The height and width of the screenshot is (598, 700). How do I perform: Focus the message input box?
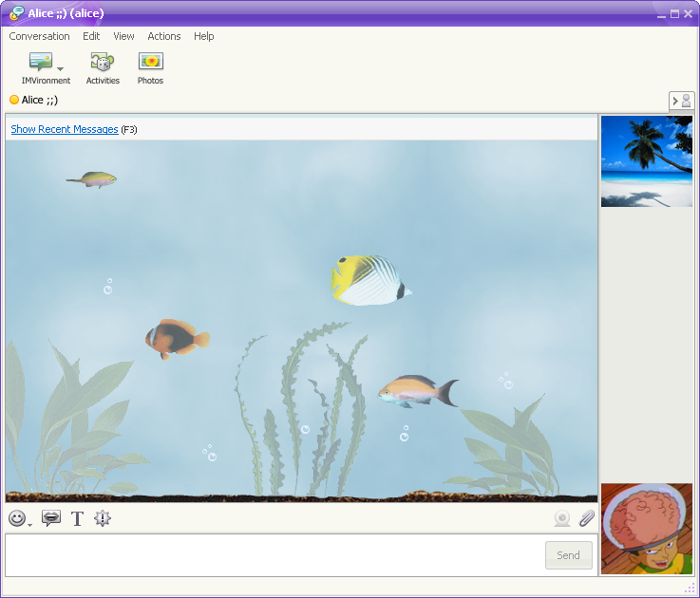coord(274,555)
